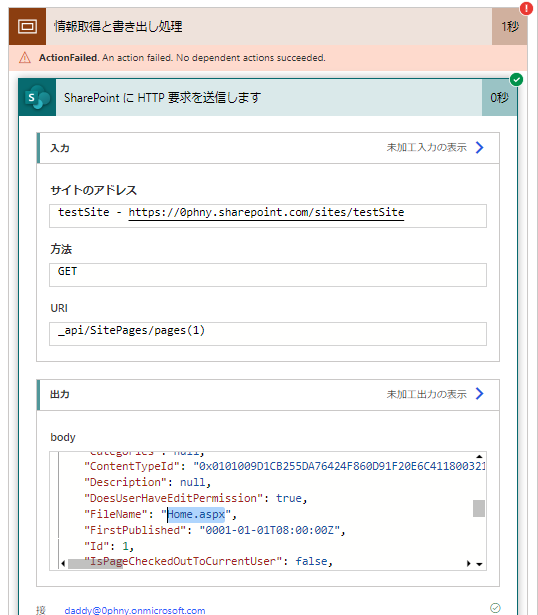Image resolution: width=538 pixels, height=615 pixels.
Task: Click the highlighted Home.aspx value
Action: [196, 514]
